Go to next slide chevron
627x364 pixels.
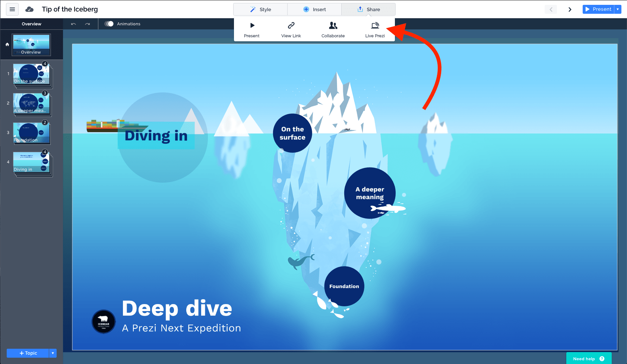point(570,9)
